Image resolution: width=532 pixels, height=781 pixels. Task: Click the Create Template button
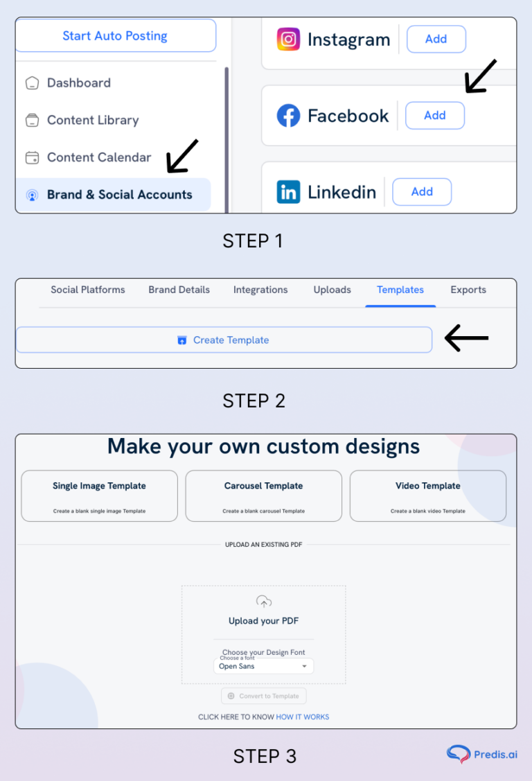(x=224, y=340)
